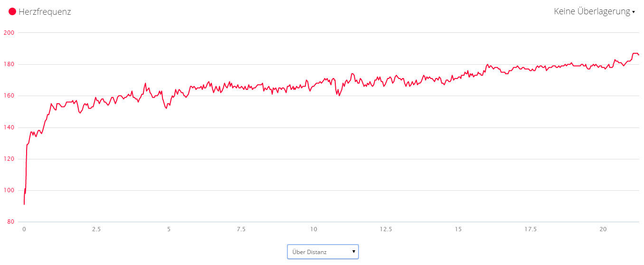The height and width of the screenshot is (265, 644).
Task: Click the 10 label on the distance axis
Action: [313, 229]
